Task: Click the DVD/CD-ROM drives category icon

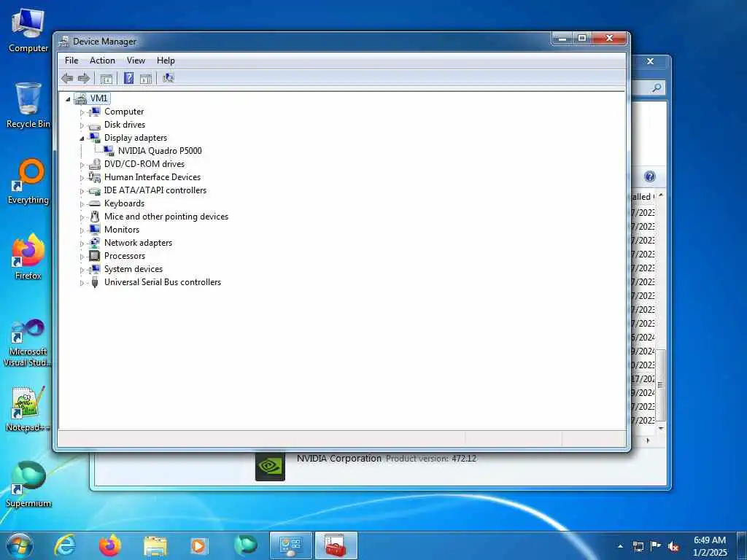Action: click(95, 164)
